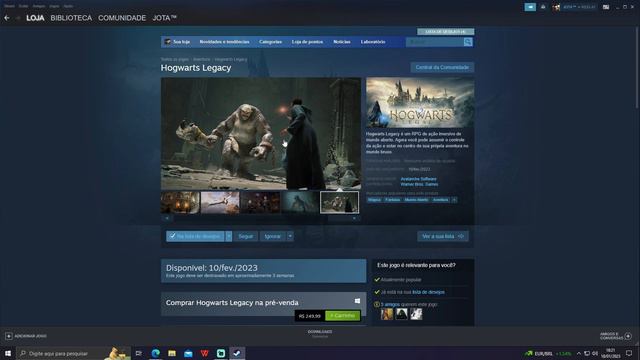Open the LOJA store tab
640x360 pixels.
click(x=35, y=18)
